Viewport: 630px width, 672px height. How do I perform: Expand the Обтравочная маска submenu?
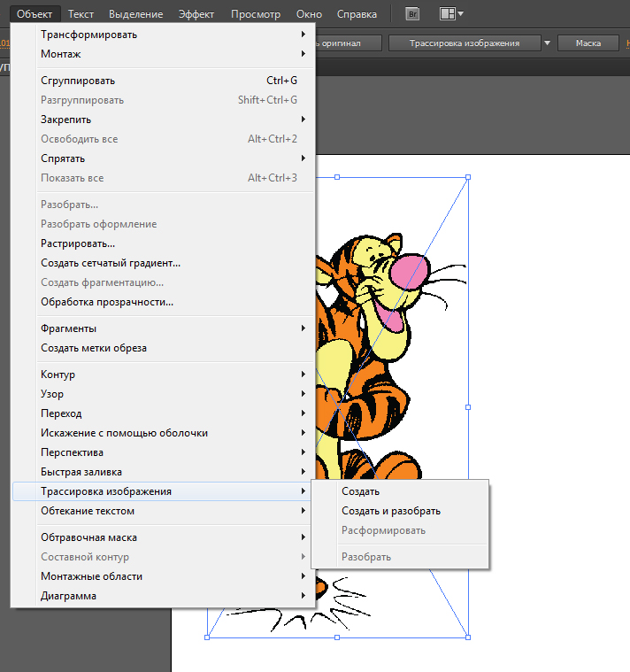tap(164, 537)
